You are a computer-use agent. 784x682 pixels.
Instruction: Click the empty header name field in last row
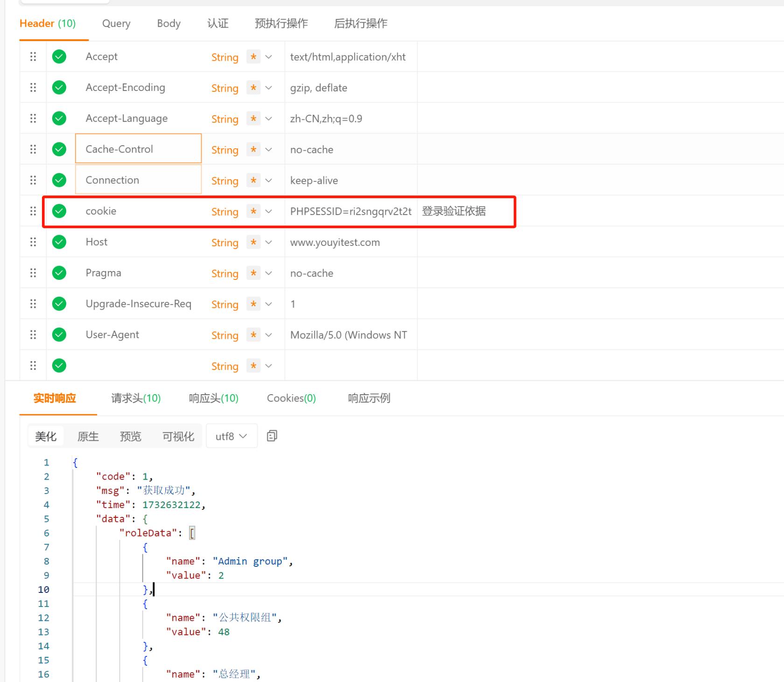(139, 365)
